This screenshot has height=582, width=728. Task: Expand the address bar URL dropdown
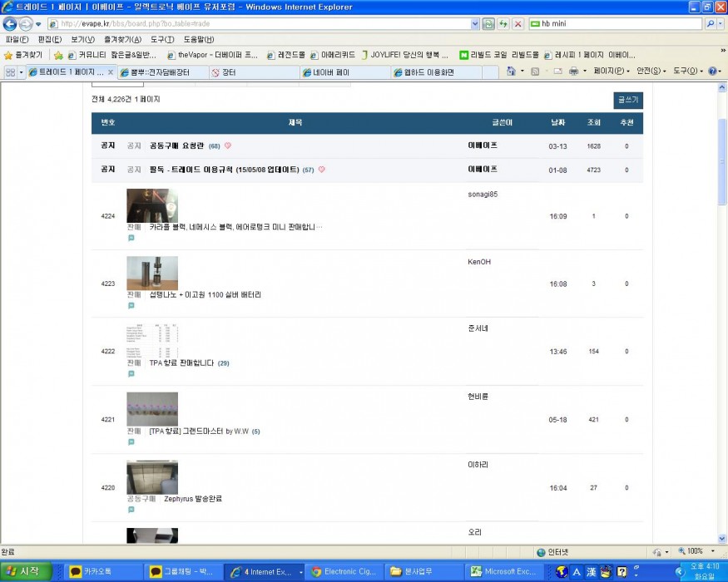pos(475,24)
